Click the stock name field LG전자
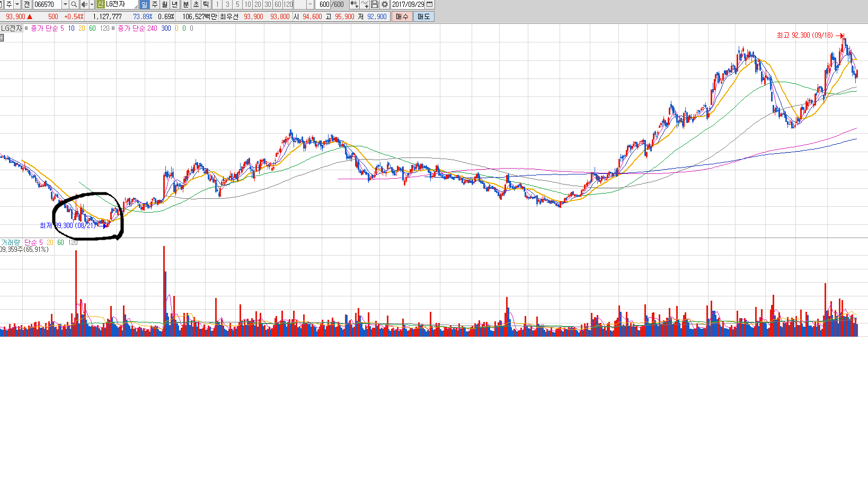 coord(121,4)
